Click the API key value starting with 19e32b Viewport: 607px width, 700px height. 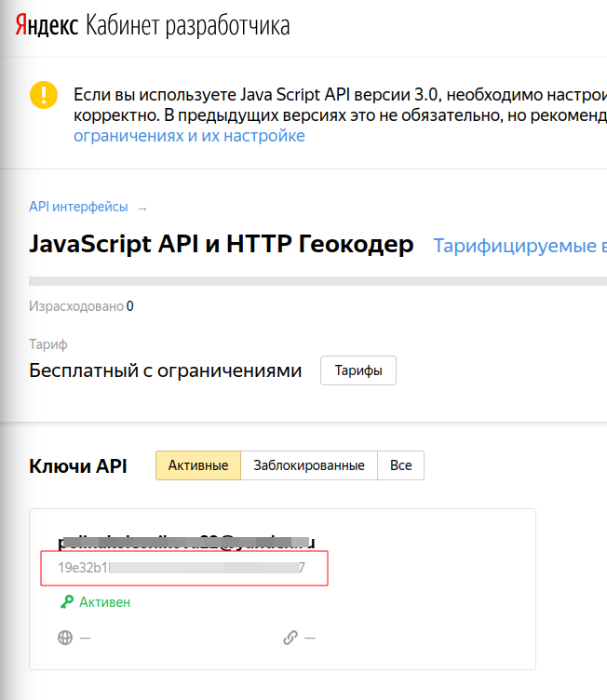(182, 567)
